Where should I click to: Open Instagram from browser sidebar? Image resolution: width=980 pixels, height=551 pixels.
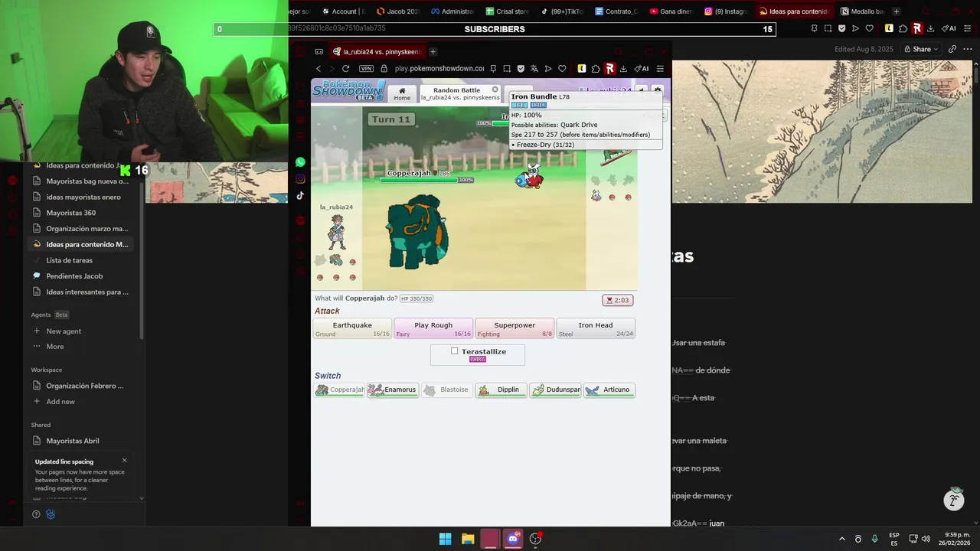pyautogui.click(x=300, y=179)
